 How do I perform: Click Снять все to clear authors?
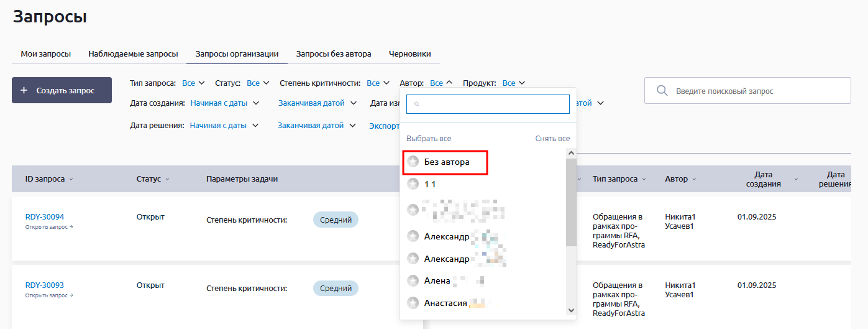[552, 139]
